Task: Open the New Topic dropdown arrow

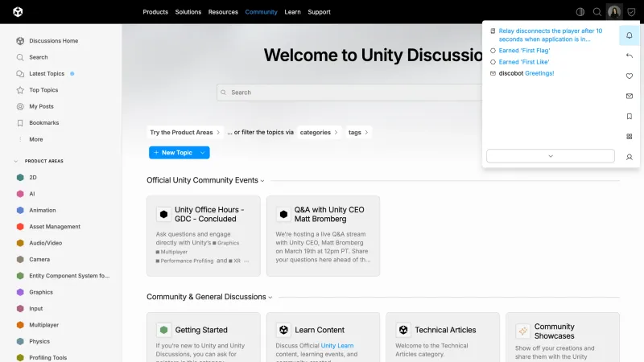Action: tap(203, 153)
